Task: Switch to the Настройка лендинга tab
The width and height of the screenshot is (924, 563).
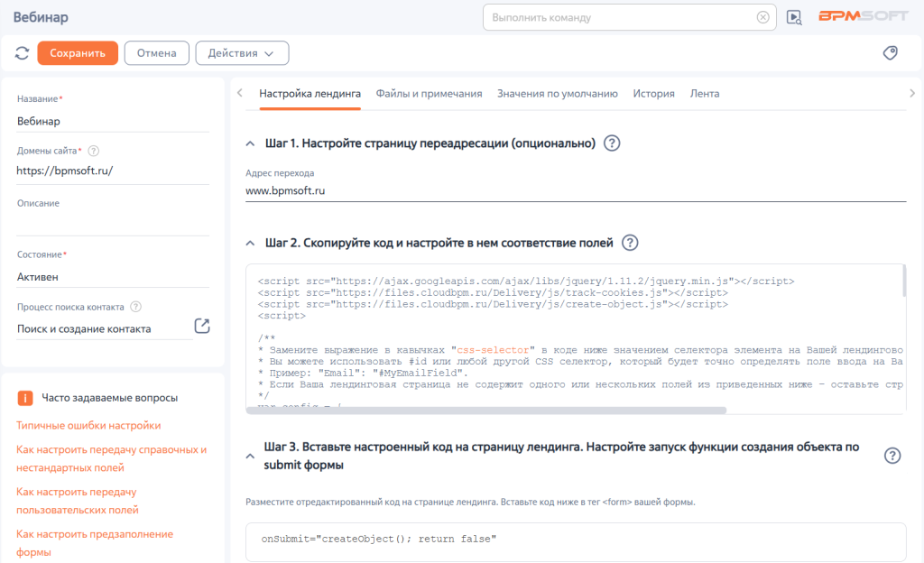Action: (x=310, y=94)
